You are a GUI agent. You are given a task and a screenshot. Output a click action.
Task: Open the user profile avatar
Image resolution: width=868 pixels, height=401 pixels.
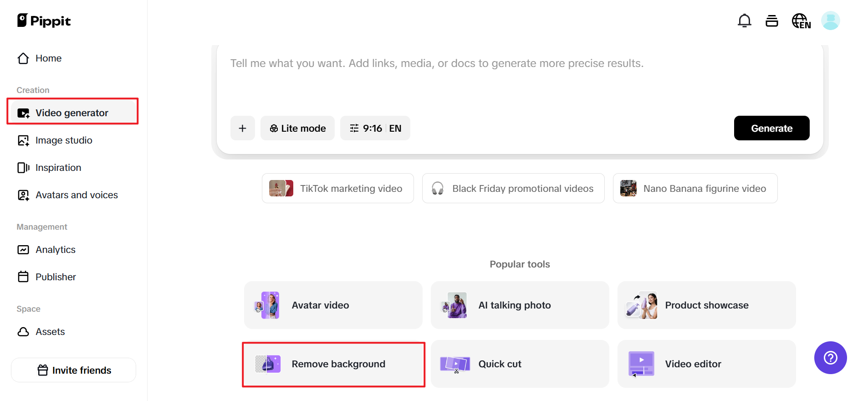point(830,21)
